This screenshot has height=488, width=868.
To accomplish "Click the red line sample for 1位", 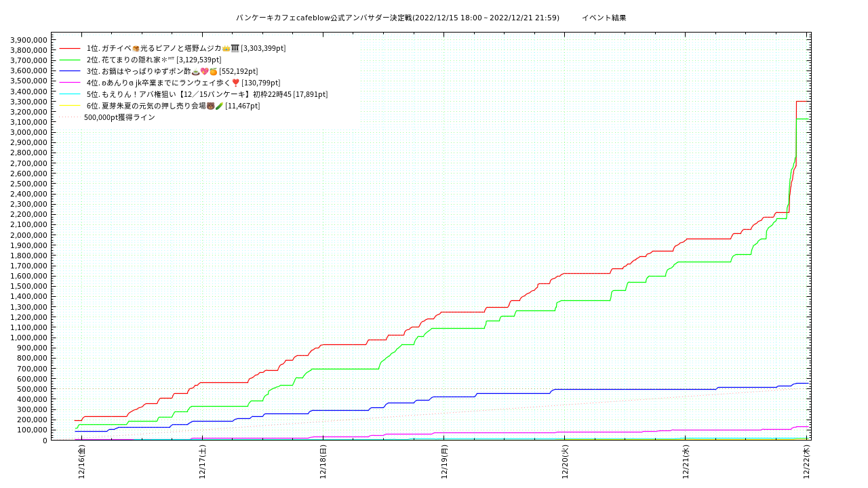I will 70,48.
